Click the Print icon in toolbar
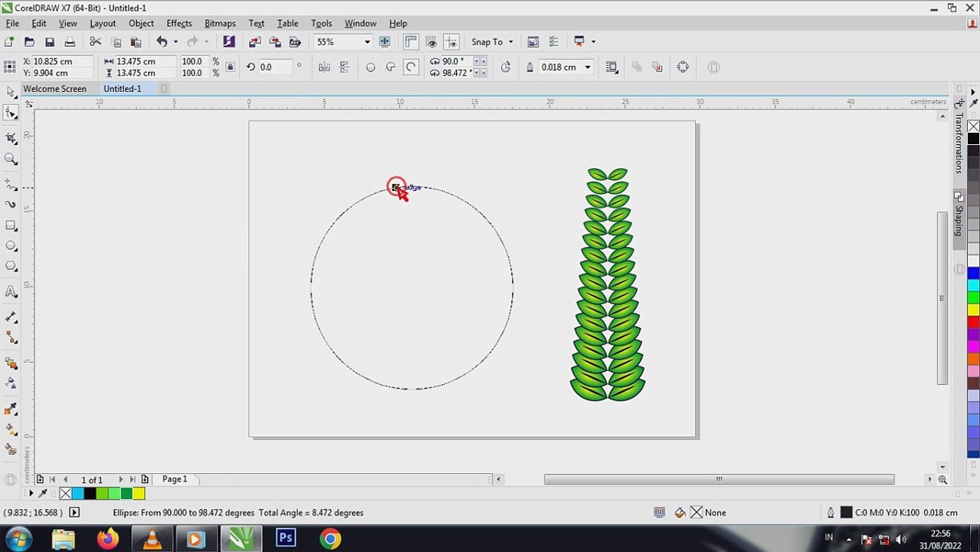 70,42
